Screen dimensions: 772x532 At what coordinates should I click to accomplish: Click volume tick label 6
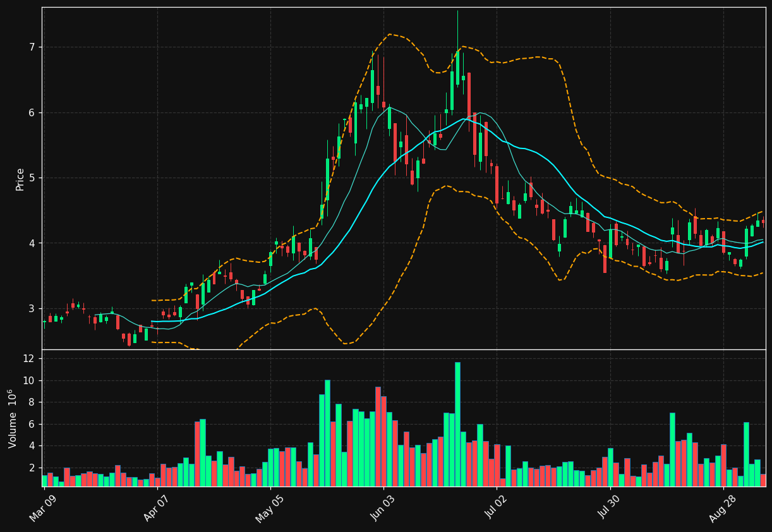click(x=32, y=425)
